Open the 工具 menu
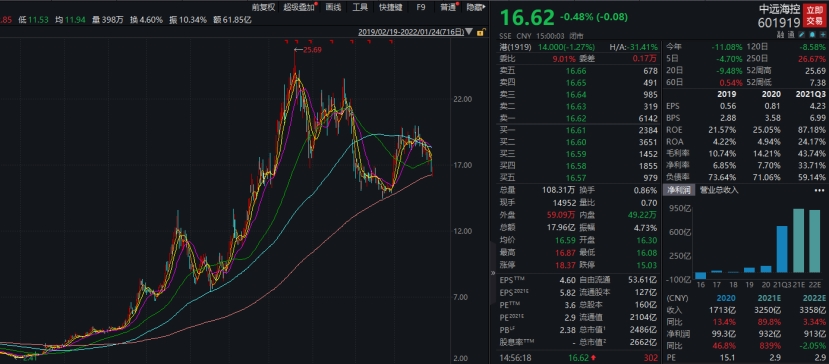Viewport: 829px width, 364px height. pyautogui.click(x=360, y=7)
